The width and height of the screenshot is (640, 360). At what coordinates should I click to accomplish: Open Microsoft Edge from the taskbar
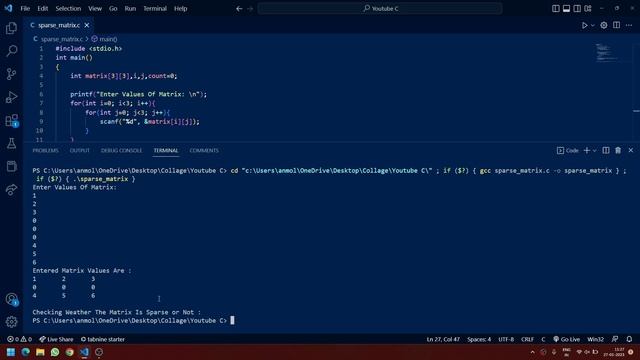point(25,352)
